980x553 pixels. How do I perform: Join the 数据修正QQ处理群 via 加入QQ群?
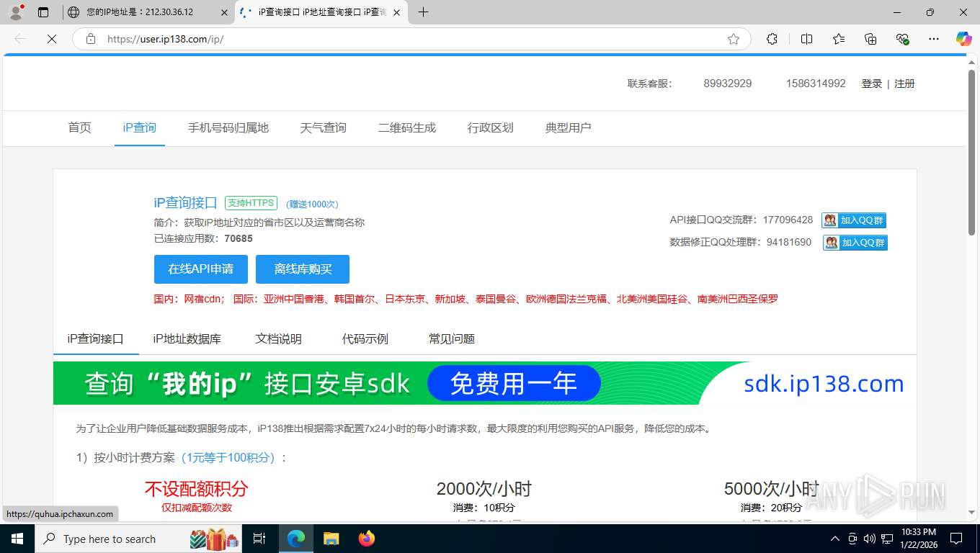click(855, 243)
